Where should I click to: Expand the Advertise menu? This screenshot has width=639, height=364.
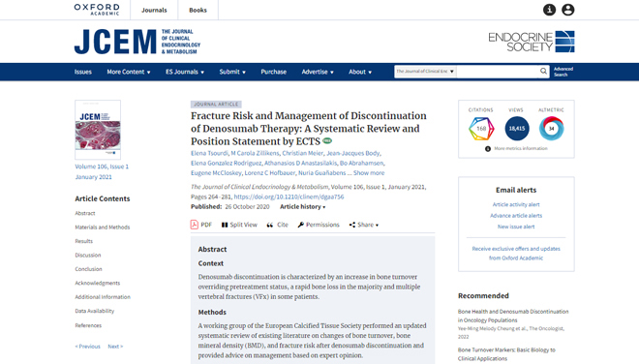coord(318,72)
